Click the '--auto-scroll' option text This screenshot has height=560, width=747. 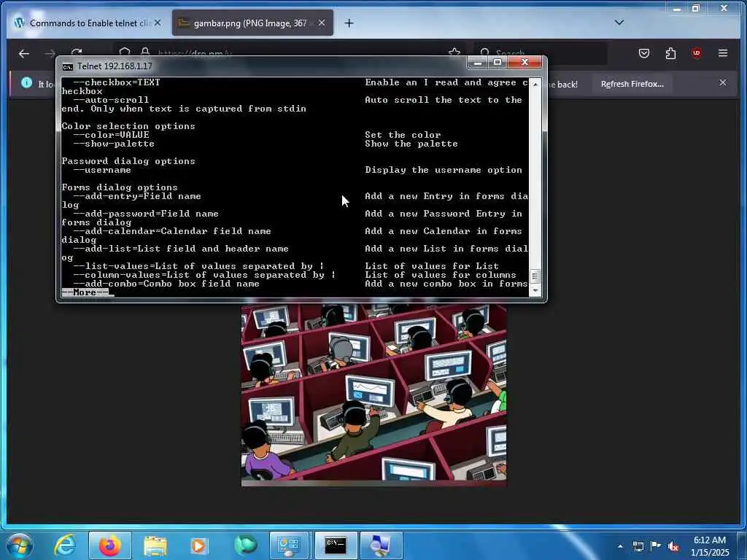[x=111, y=100]
